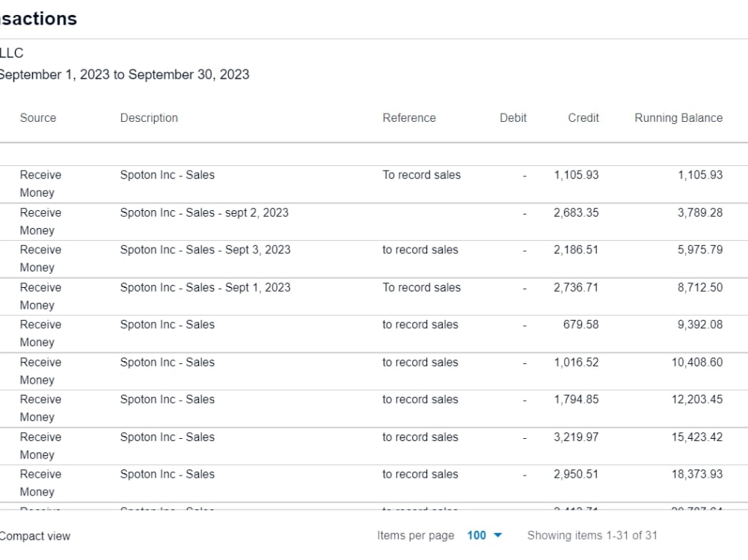Sort by the Source column header
Viewport: 748px width, 560px height.
tap(38, 117)
